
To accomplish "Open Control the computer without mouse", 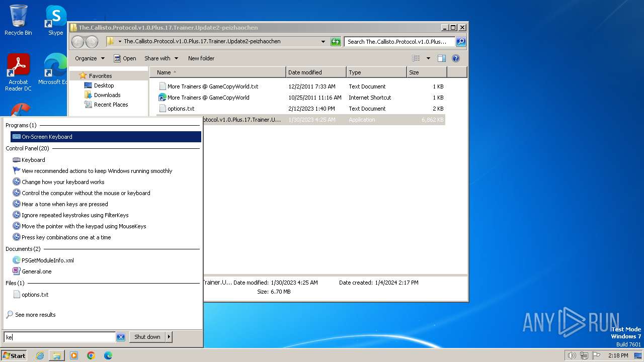I will point(106,193).
